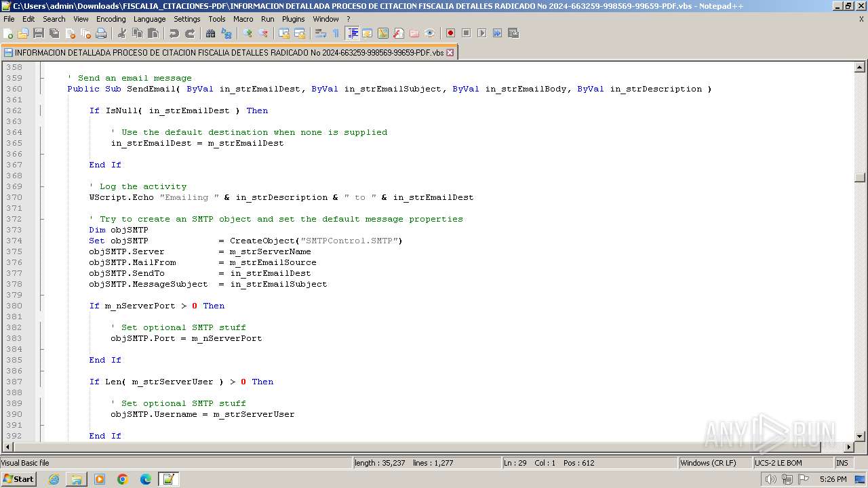Viewport: 868px width, 488px height.
Task: Click the vertical scrollbar thumb
Action: (860, 178)
